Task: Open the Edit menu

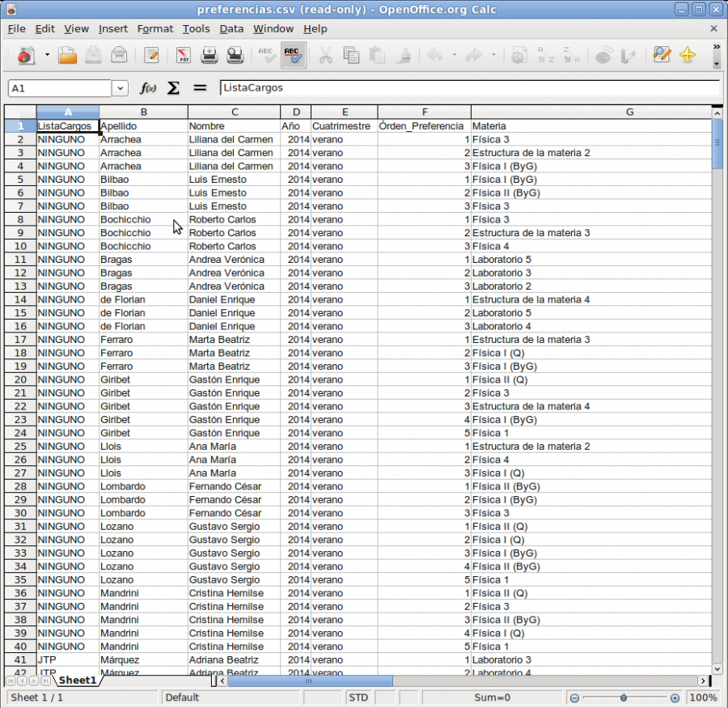Action: coord(45,29)
